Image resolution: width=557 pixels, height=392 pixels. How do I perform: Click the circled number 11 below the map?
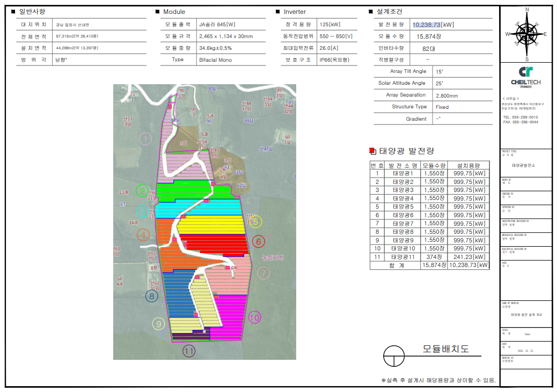[x=188, y=351]
